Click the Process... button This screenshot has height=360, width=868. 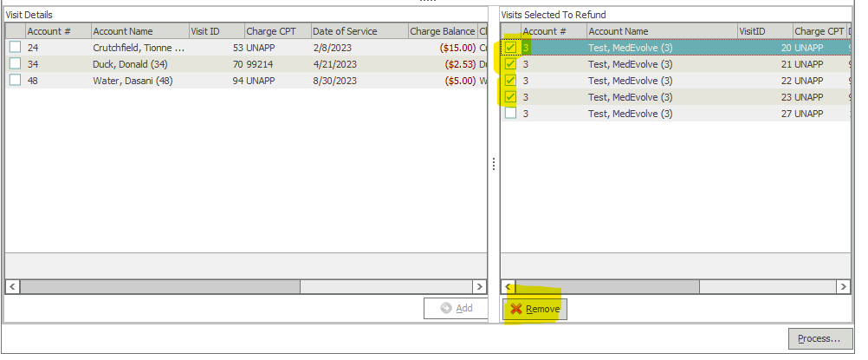click(x=820, y=338)
